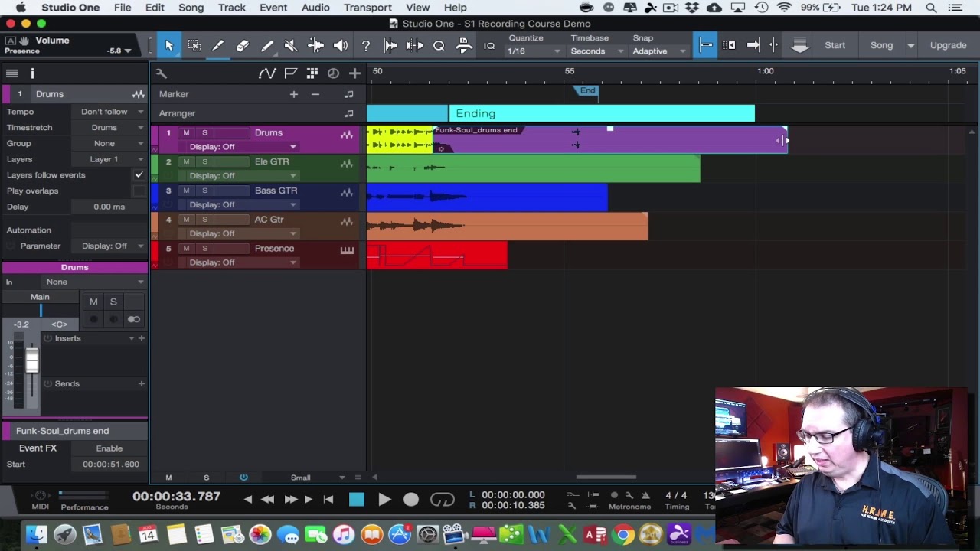Image resolution: width=980 pixels, height=551 pixels.
Task: Select the Mute tool
Action: point(291,46)
